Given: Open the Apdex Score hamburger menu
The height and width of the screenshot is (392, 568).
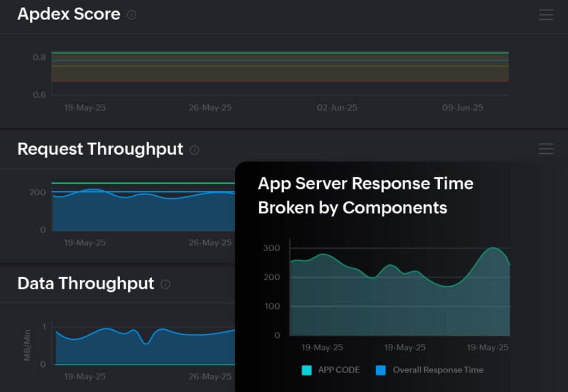Looking at the screenshot, I should [546, 15].
